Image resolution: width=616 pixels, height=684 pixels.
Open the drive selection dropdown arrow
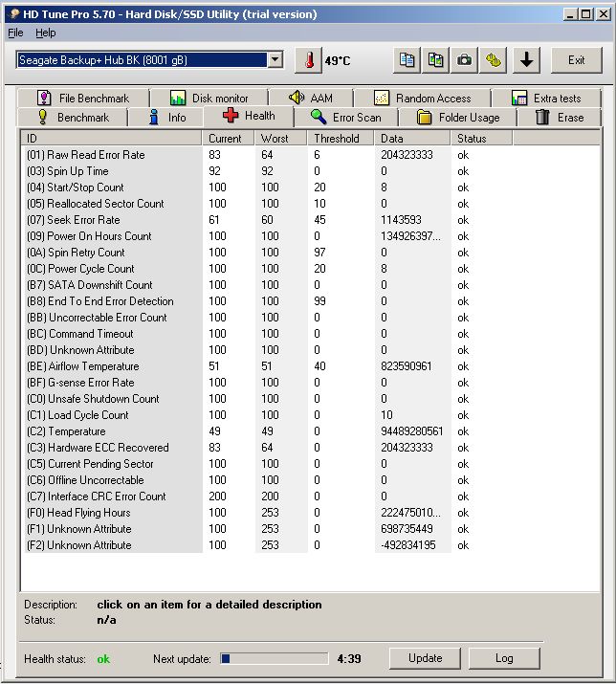(x=275, y=59)
